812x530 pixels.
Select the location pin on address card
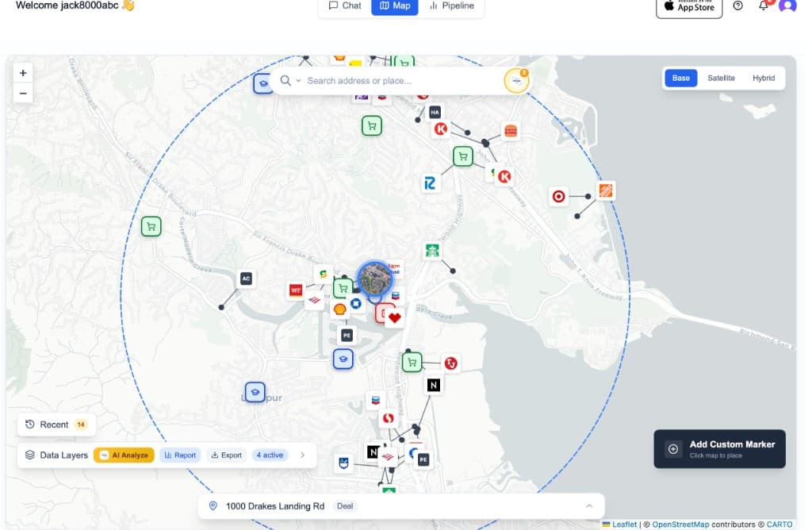coord(213,505)
